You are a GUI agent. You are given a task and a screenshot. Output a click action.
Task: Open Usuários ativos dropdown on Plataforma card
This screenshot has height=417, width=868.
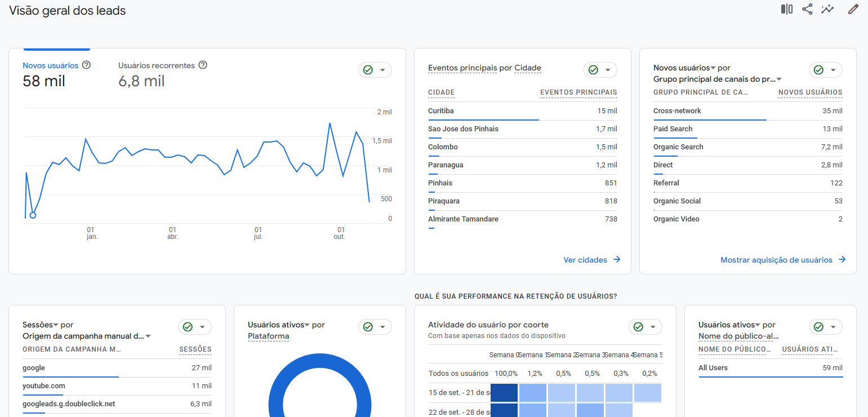click(279, 325)
